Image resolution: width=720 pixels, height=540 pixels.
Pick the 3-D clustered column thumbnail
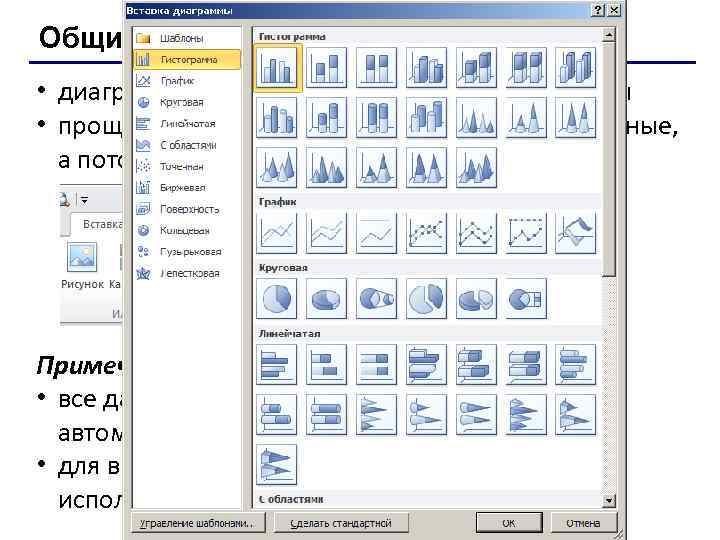(427, 68)
